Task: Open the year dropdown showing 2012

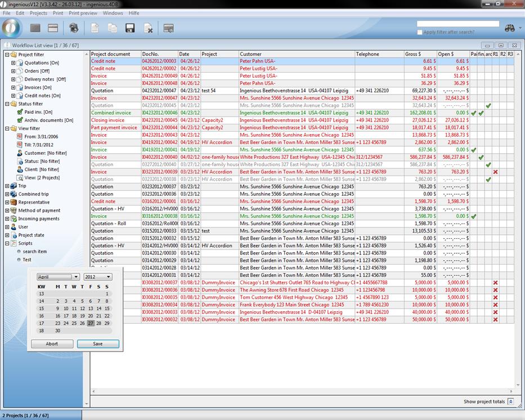Action: tap(97, 277)
